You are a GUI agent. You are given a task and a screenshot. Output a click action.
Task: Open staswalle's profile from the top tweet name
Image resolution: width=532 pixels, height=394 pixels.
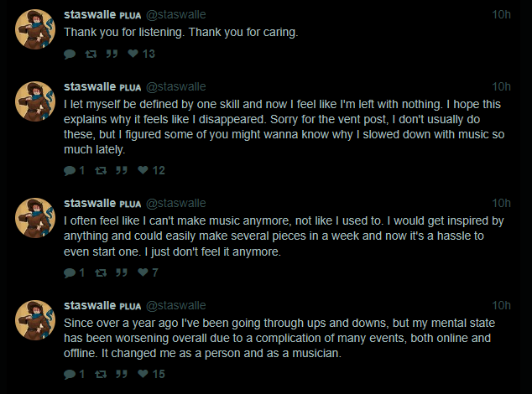(92, 14)
